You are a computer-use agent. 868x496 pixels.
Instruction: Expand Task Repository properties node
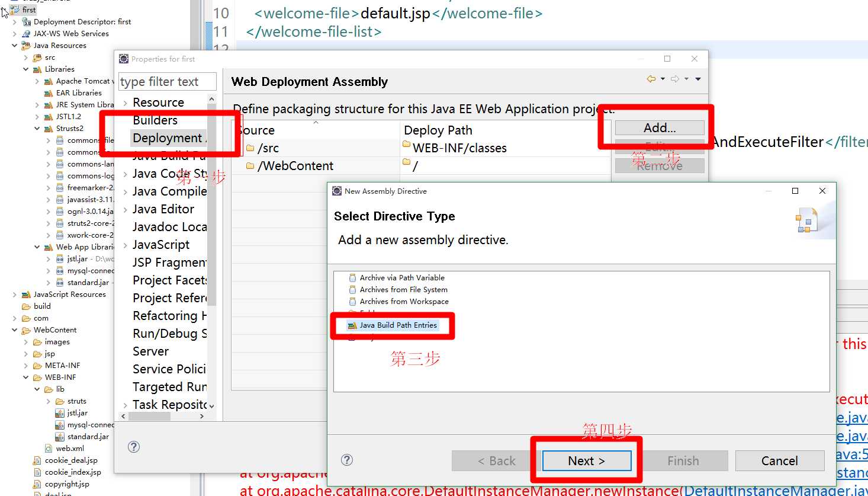(125, 405)
